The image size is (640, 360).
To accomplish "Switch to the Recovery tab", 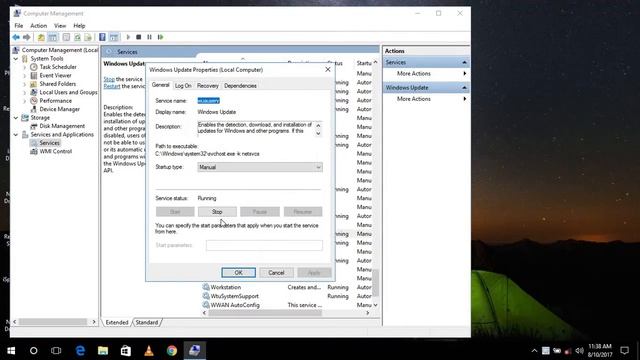I will pyautogui.click(x=208, y=86).
